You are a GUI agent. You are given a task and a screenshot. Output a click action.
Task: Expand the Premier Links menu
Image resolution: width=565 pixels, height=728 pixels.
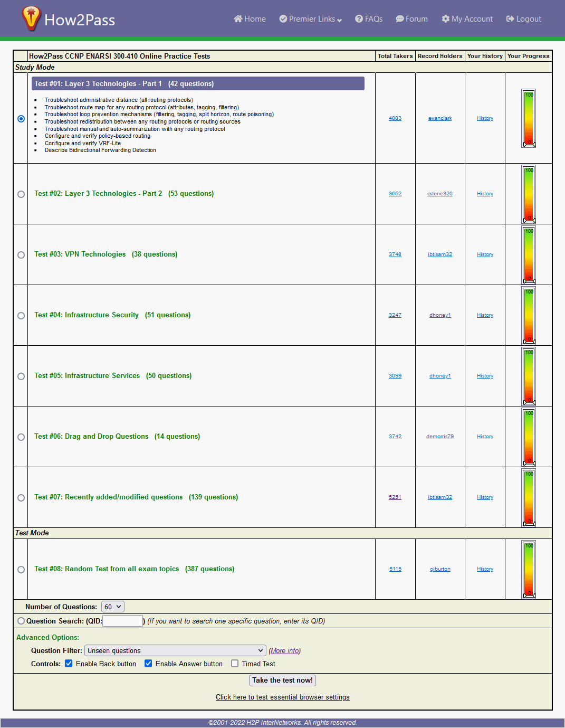click(311, 19)
